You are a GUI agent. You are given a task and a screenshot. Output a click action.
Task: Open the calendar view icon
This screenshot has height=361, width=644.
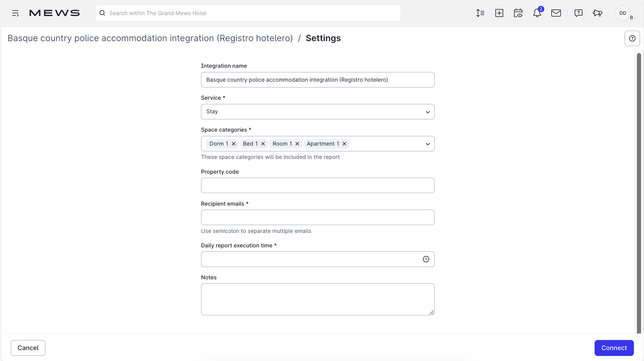click(x=518, y=13)
